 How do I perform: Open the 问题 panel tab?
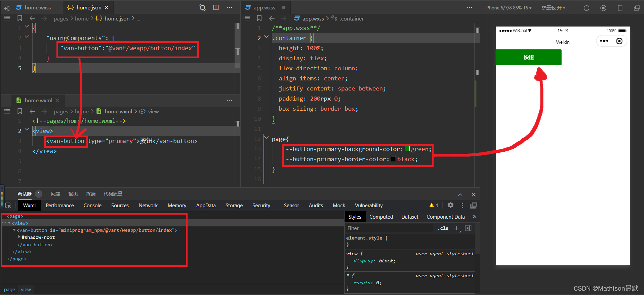(55, 194)
